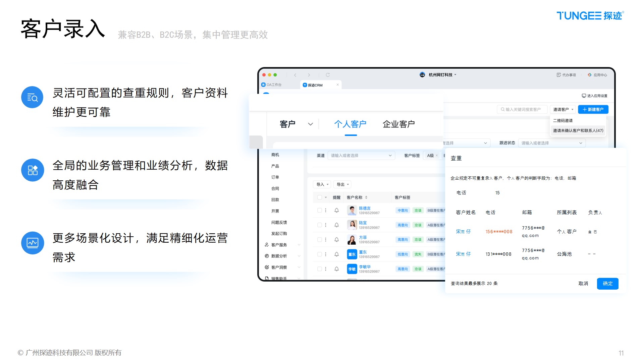The height and width of the screenshot is (362, 644).
Task: Open the 导入 dropdown
Action: [x=322, y=184]
